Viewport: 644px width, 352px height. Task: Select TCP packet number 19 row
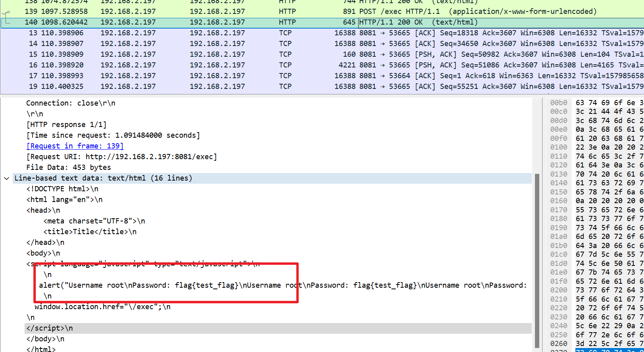pyautogui.click(x=322, y=87)
